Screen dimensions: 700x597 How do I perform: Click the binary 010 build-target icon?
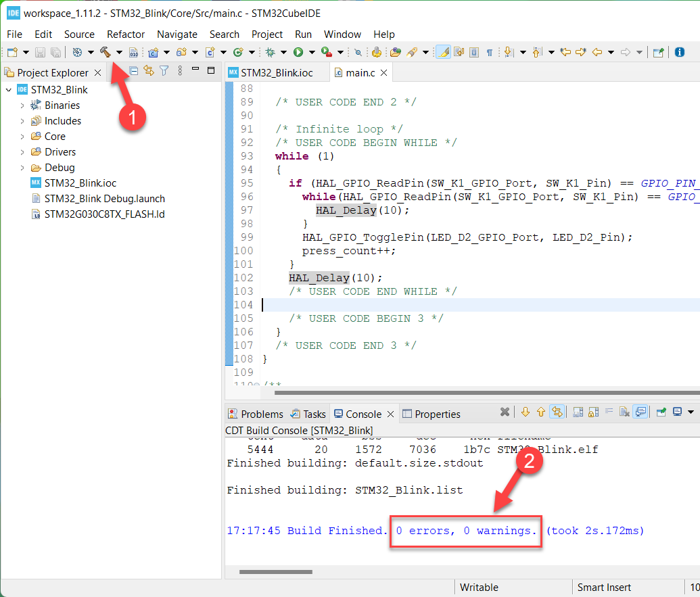[x=133, y=53]
